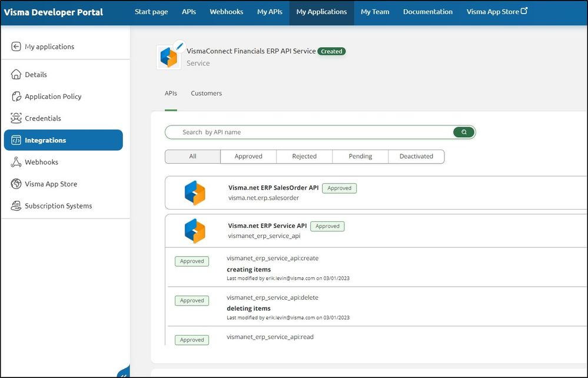
Task: Open Start page in top navigation
Action: tap(151, 12)
